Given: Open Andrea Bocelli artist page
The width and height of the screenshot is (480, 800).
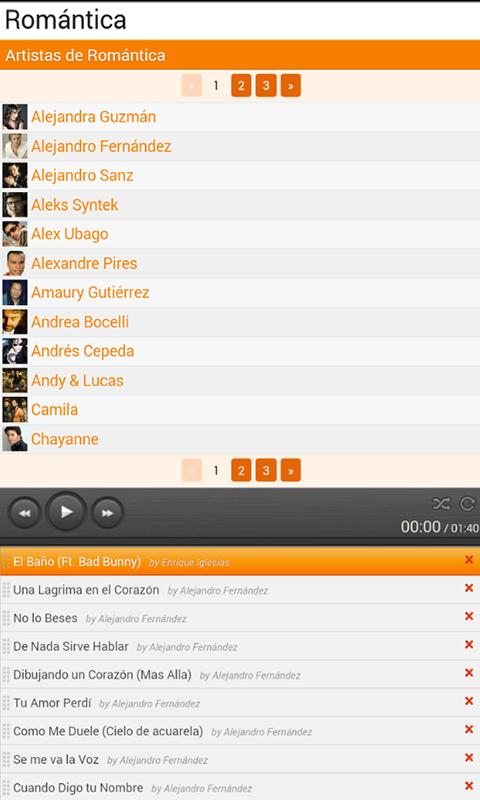Looking at the screenshot, I should tap(80, 322).
